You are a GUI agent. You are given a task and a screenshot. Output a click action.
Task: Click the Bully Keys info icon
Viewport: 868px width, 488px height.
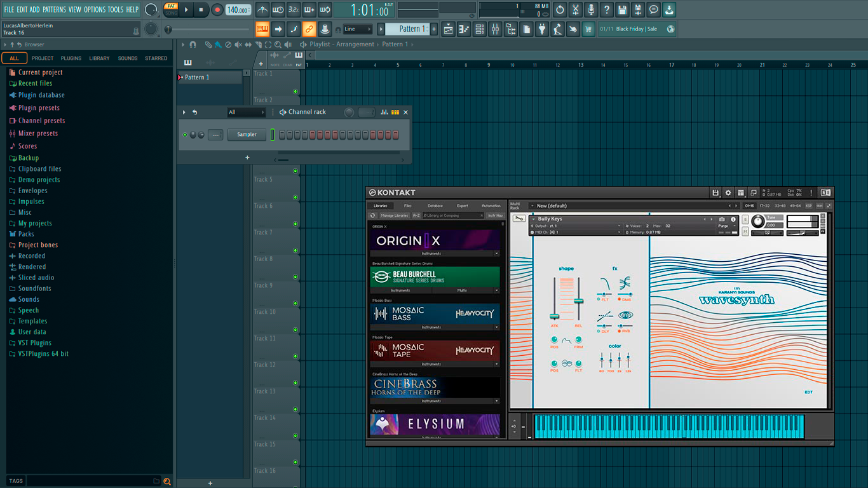733,219
